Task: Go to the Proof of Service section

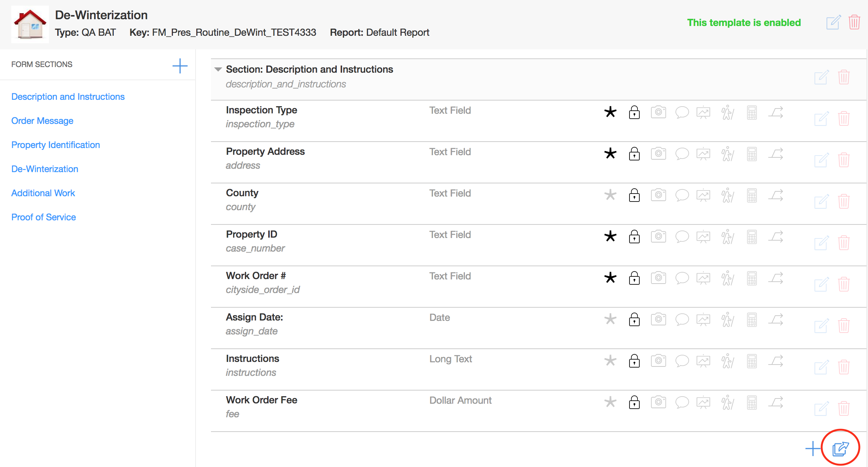Action: coord(44,217)
